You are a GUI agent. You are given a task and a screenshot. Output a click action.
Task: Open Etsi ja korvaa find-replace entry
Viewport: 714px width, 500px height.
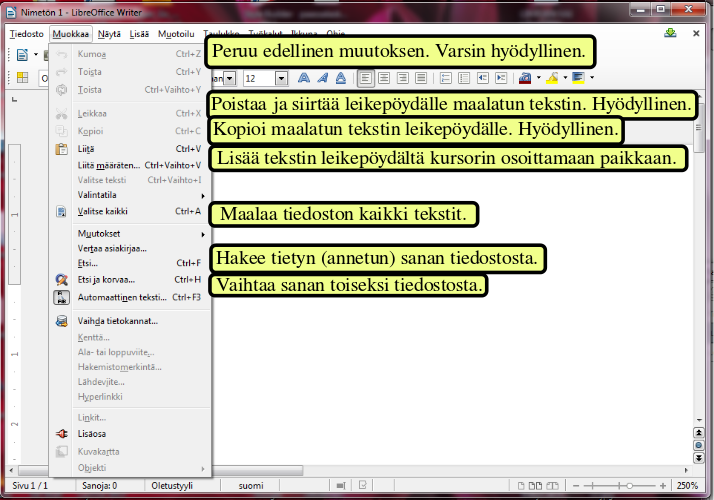click(130, 280)
